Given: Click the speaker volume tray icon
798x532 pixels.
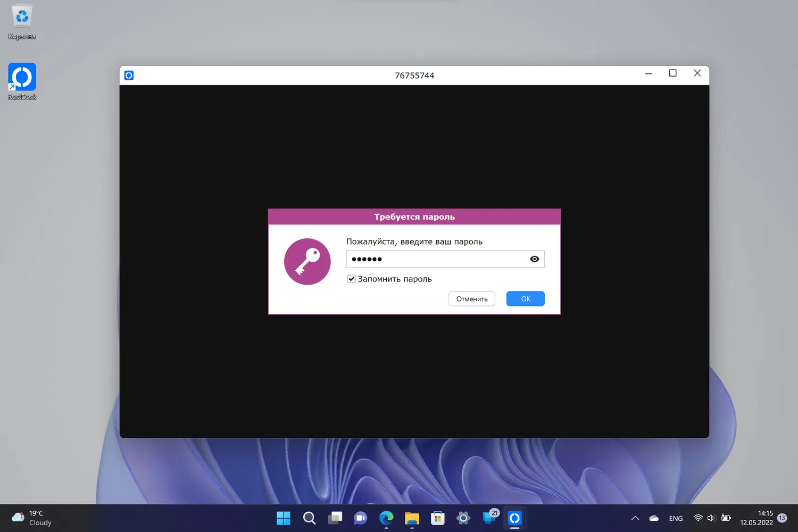Looking at the screenshot, I should pyautogui.click(x=711, y=518).
